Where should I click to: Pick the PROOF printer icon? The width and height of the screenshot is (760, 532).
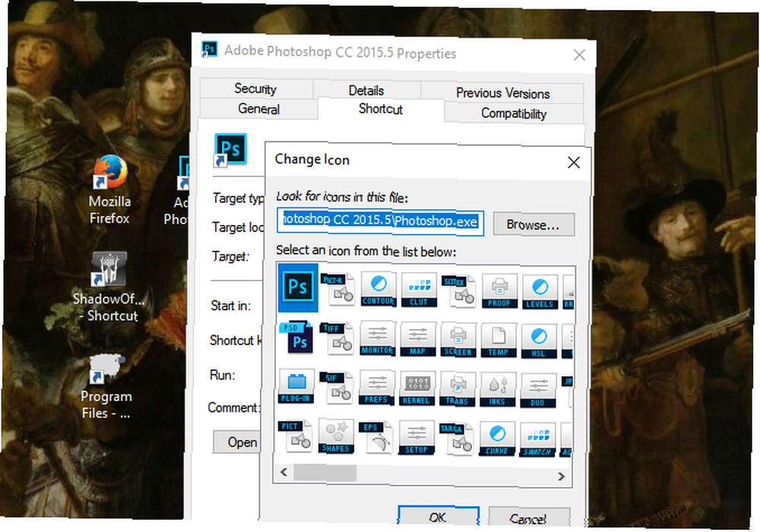click(499, 292)
